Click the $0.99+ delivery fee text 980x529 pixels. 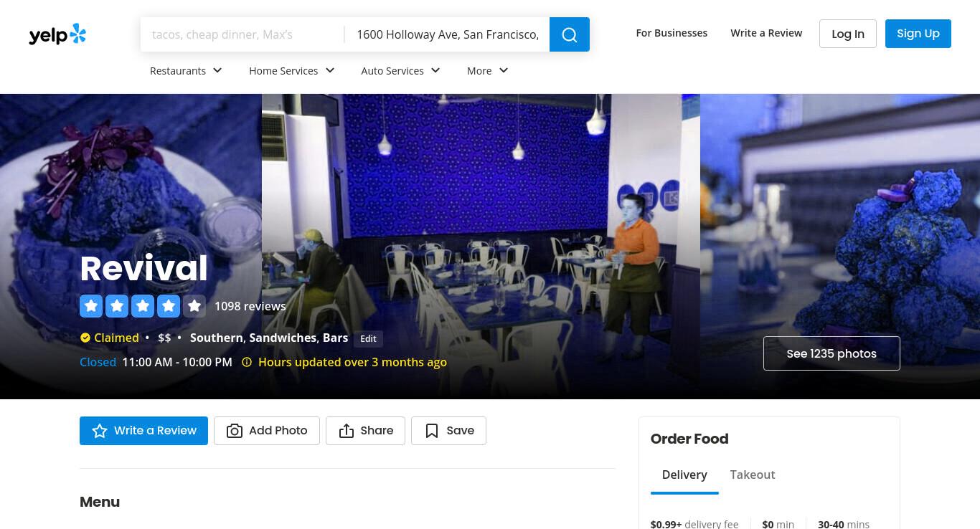694,524
